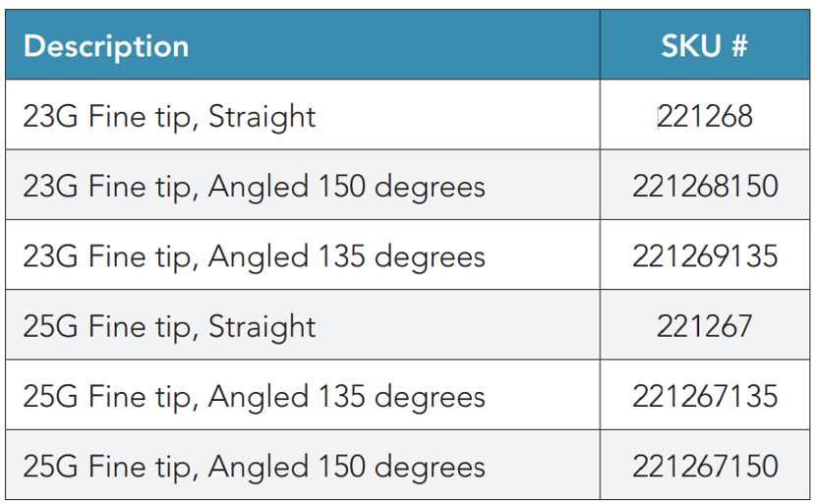Click SKU number 221268
The width and height of the screenshot is (815, 504).
[705, 116]
